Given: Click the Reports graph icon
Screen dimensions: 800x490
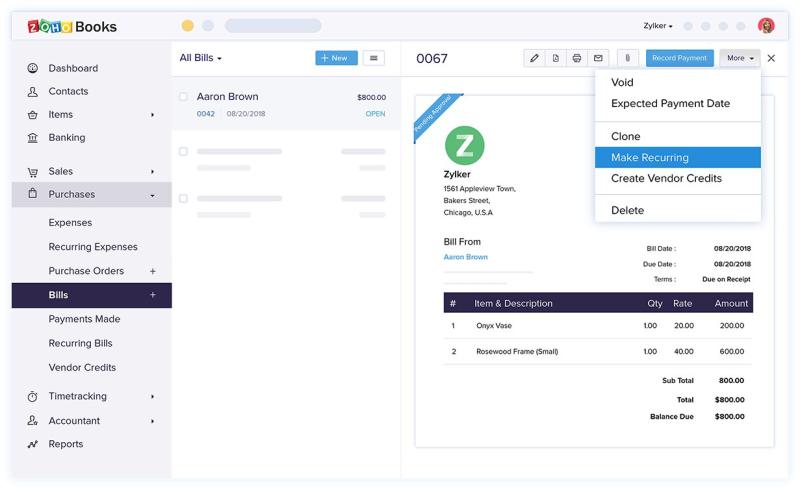Looking at the screenshot, I should coord(33,444).
